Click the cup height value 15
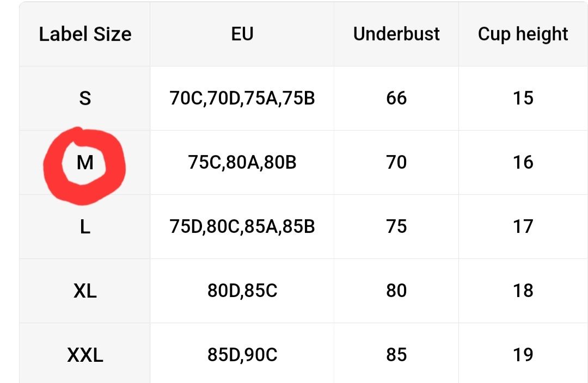The height and width of the screenshot is (383, 588). pyautogui.click(x=523, y=98)
